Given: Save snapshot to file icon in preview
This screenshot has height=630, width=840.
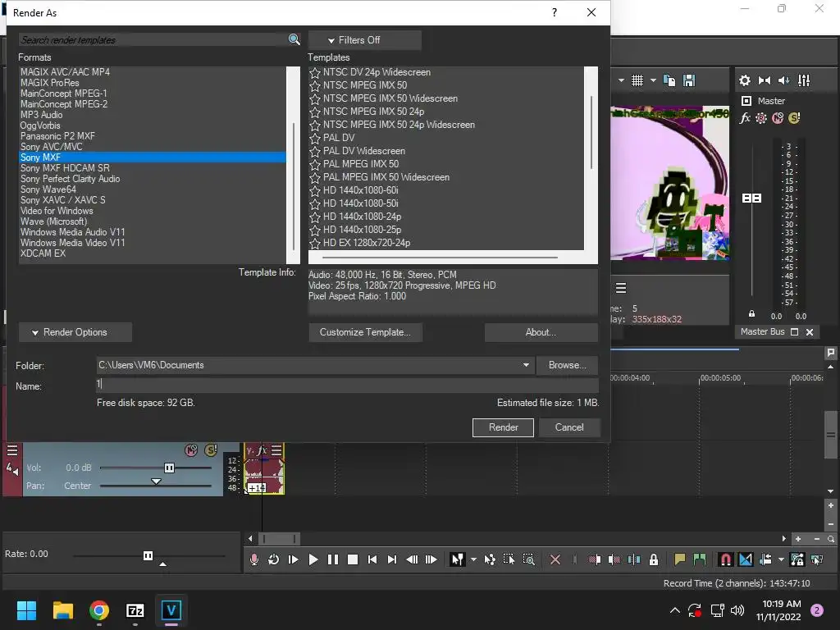Looking at the screenshot, I should click(x=689, y=80).
